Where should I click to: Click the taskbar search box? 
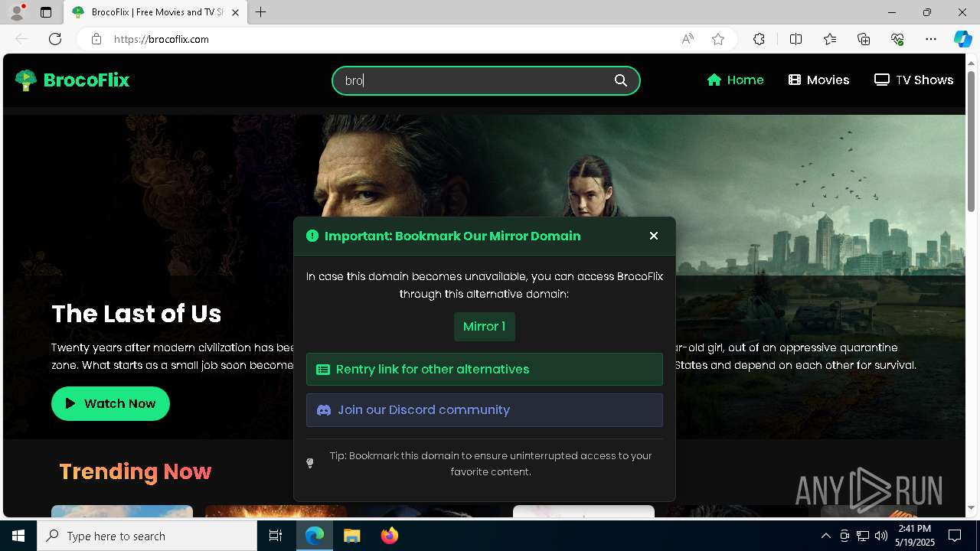tap(147, 536)
